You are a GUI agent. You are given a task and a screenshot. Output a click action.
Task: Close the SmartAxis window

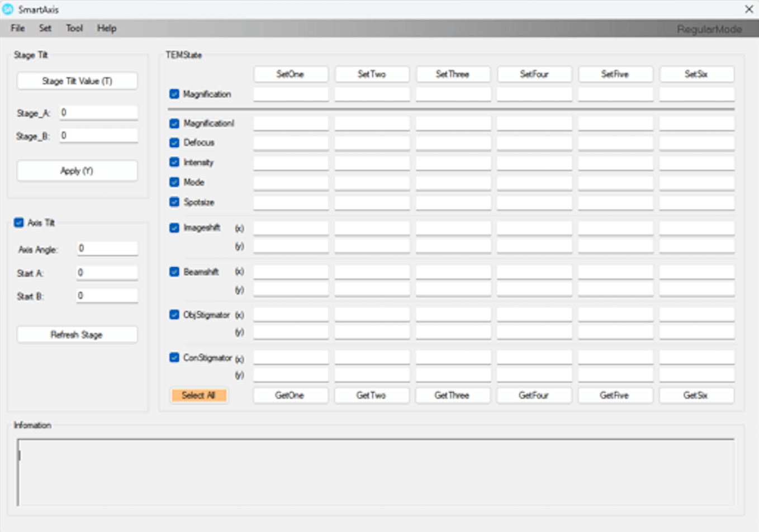pos(749,9)
